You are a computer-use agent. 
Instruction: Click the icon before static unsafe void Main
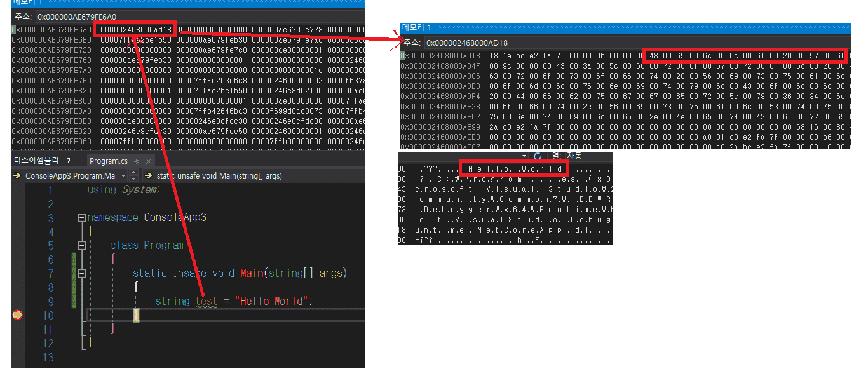pyautogui.click(x=148, y=175)
